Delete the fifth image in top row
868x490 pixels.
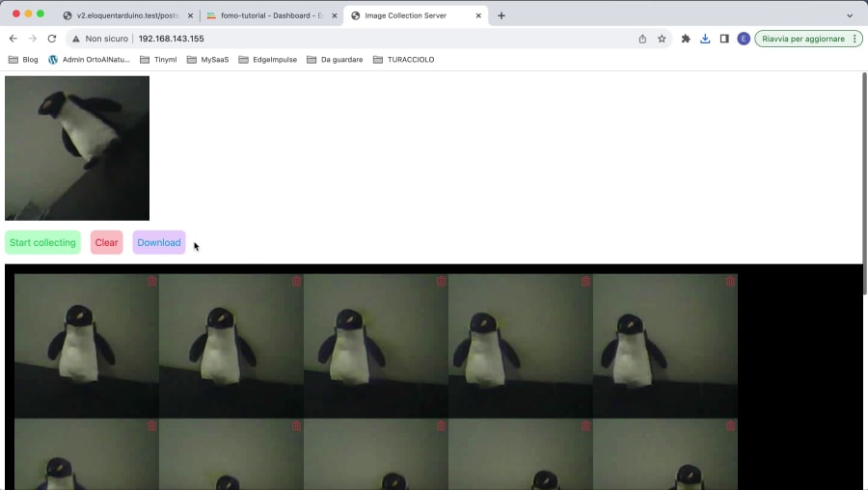731,282
